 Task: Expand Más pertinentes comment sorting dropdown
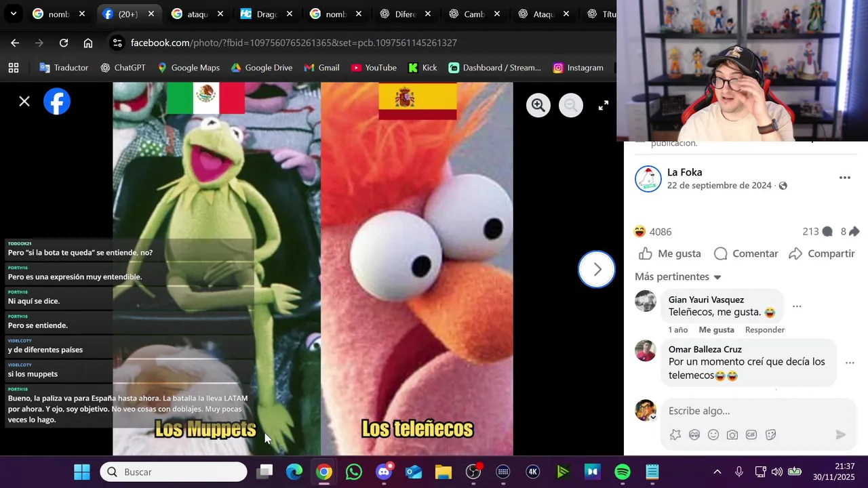coord(678,277)
